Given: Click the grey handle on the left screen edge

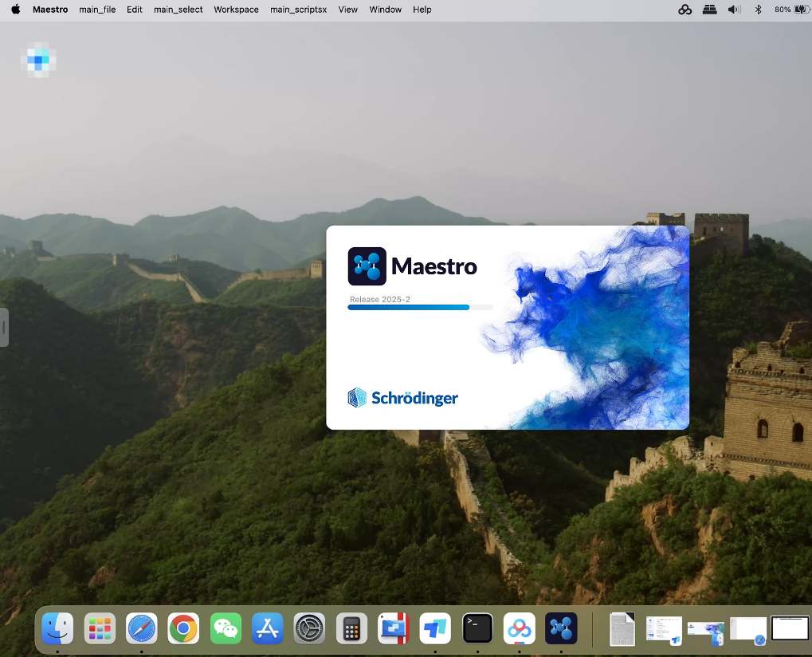Looking at the screenshot, I should pos(4,327).
